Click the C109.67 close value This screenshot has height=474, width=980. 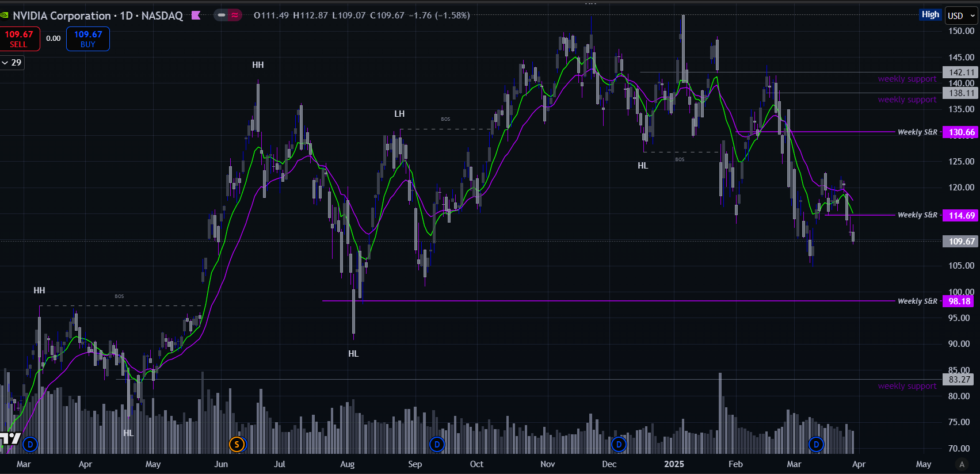click(387, 16)
